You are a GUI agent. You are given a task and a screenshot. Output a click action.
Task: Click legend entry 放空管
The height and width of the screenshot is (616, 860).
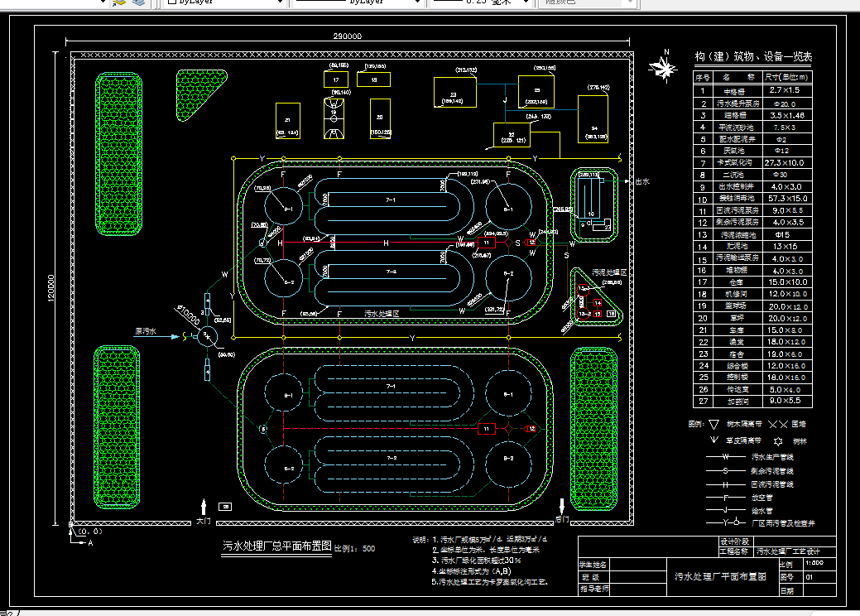coord(762,498)
